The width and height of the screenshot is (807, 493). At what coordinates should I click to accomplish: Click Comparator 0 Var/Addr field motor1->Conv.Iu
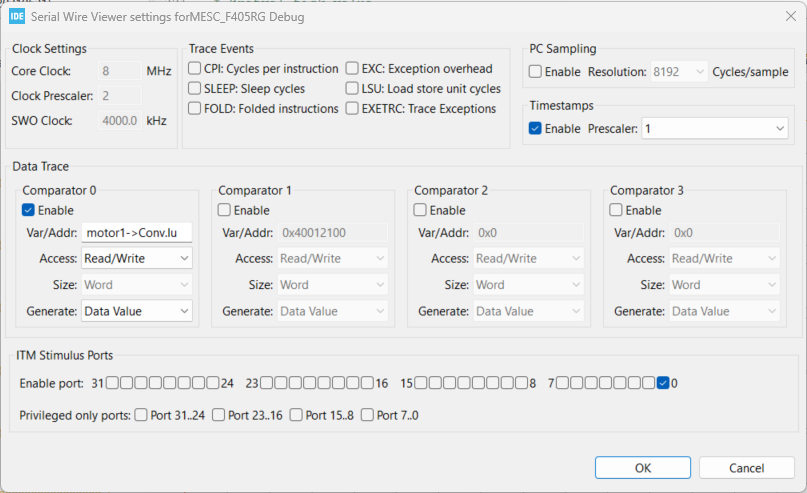(137, 232)
